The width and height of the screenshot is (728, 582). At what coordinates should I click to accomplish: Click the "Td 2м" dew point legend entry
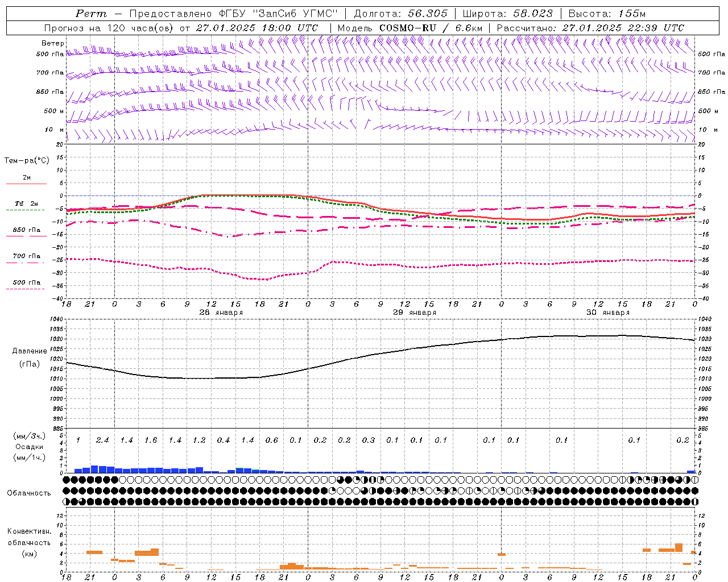coord(26,203)
